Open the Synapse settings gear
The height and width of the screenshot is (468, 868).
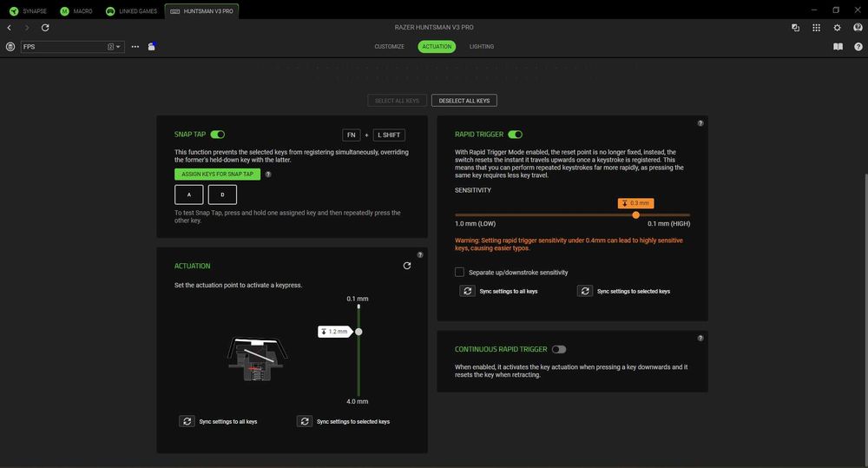tap(837, 27)
